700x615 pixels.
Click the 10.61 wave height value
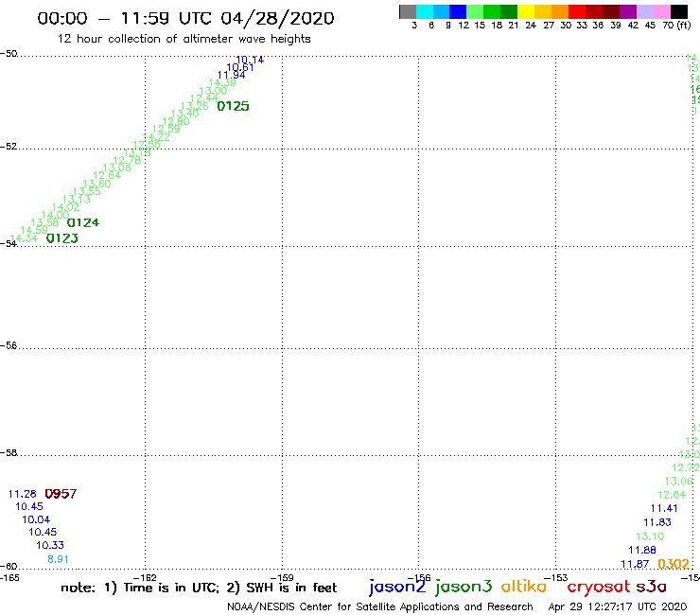coord(240,67)
